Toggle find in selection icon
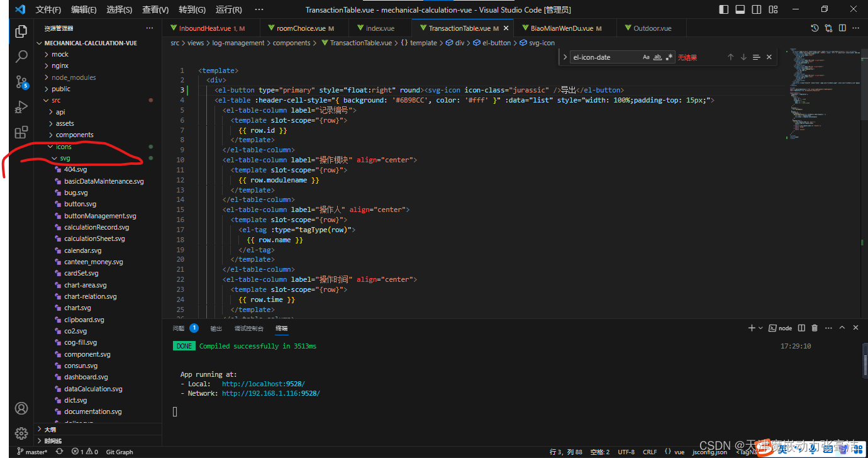Viewport: 868px width, 458px height. pyautogui.click(x=757, y=57)
